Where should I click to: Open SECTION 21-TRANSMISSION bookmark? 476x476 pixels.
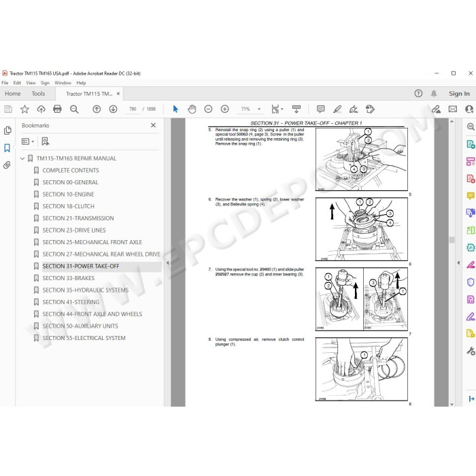tap(78, 218)
